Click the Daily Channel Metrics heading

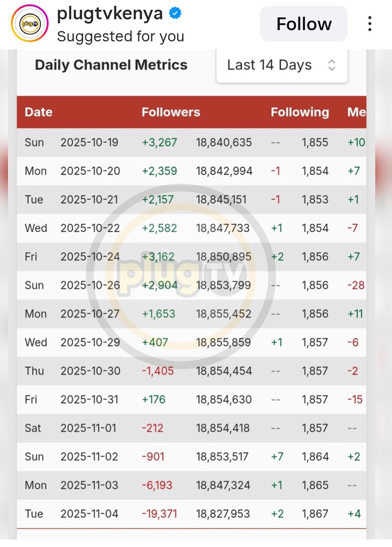point(111,65)
